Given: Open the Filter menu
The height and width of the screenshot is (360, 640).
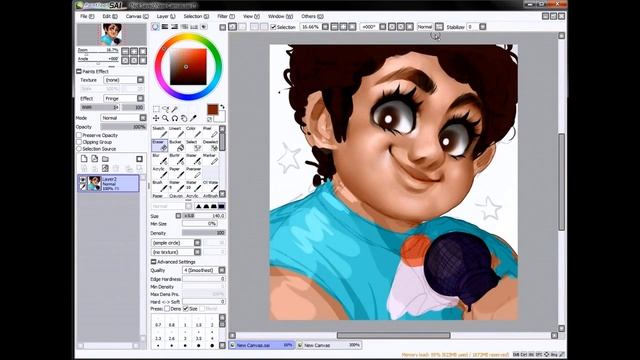Looking at the screenshot, I should click(226, 16).
